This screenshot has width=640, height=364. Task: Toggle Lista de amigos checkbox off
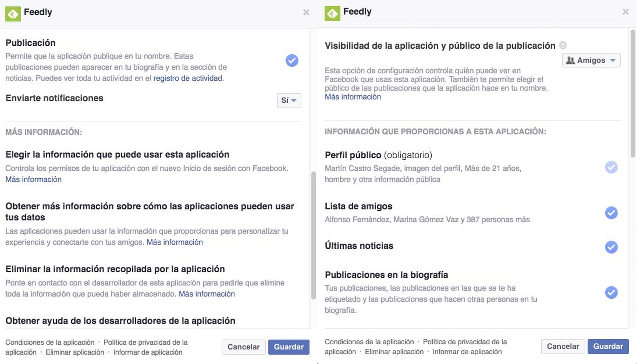pos(611,213)
